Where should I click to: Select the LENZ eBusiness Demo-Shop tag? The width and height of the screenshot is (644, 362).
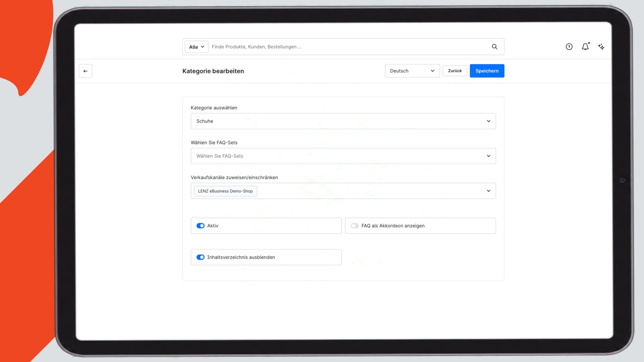click(225, 191)
